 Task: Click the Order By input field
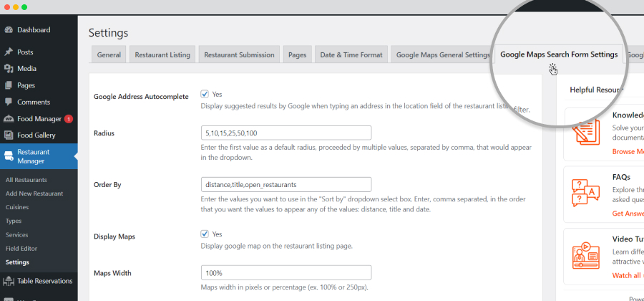point(286,185)
